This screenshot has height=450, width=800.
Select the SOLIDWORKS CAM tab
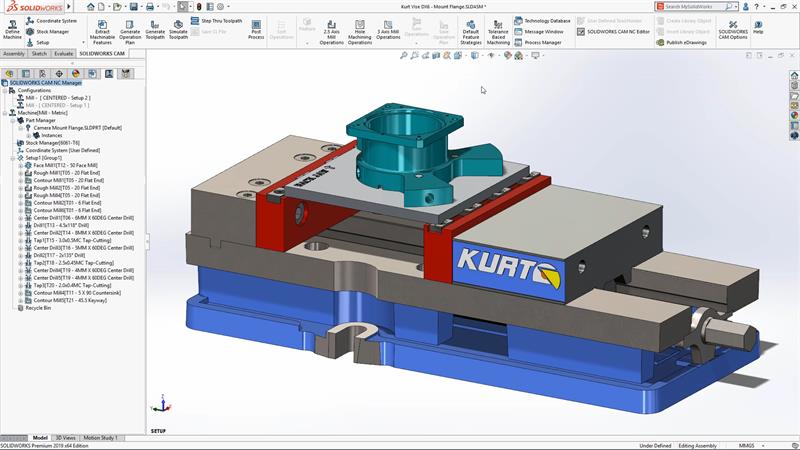pos(102,54)
